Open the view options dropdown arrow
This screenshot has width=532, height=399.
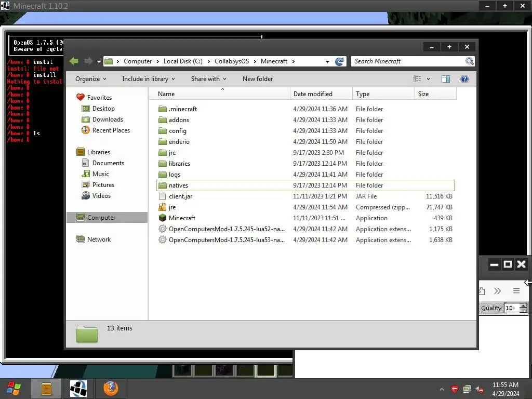tap(428, 79)
